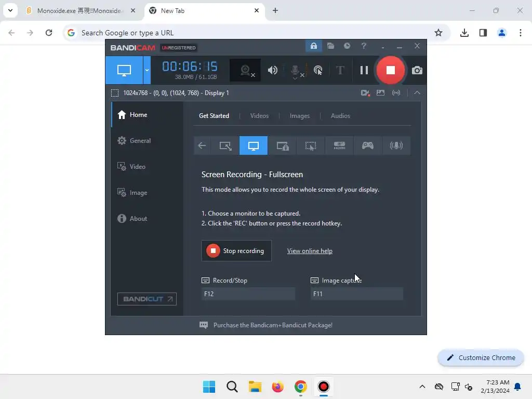This screenshot has height=399, width=532.
Task: Toggle the webcam overlay icon
Action: 245,70
